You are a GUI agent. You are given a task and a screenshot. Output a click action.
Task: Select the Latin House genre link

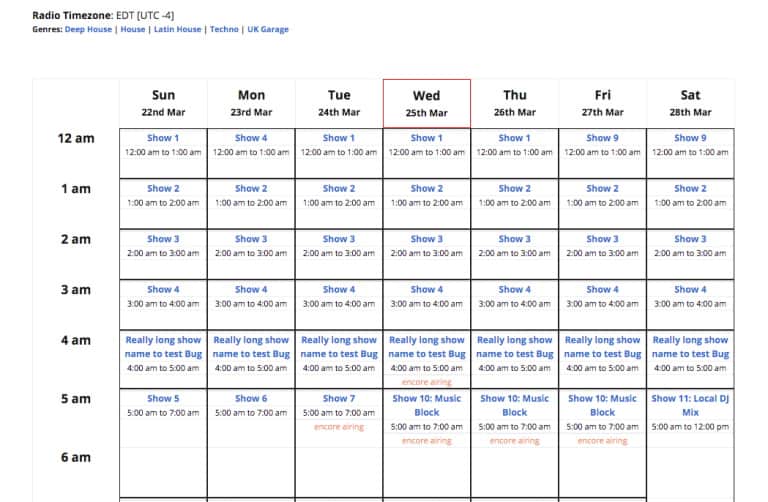click(x=177, y=30)
